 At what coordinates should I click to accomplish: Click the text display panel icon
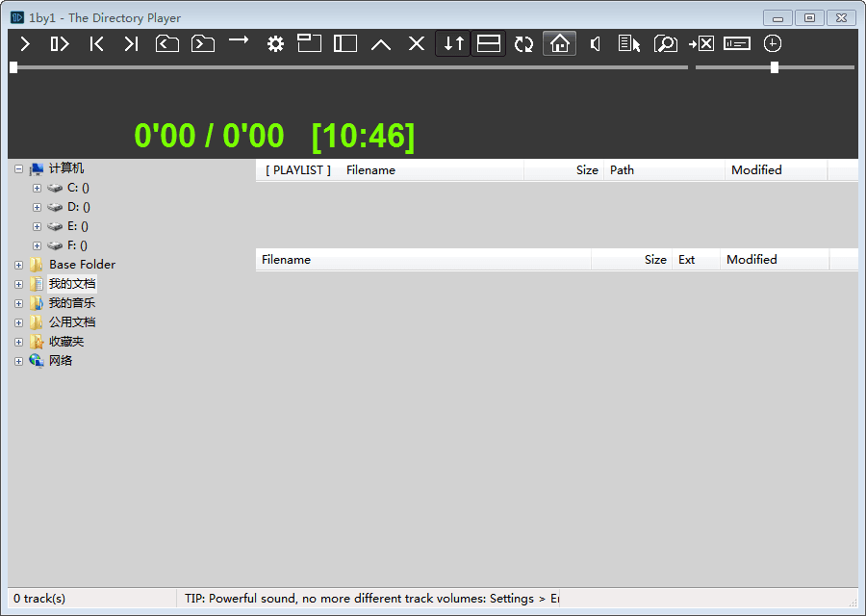tap(737, 43)
